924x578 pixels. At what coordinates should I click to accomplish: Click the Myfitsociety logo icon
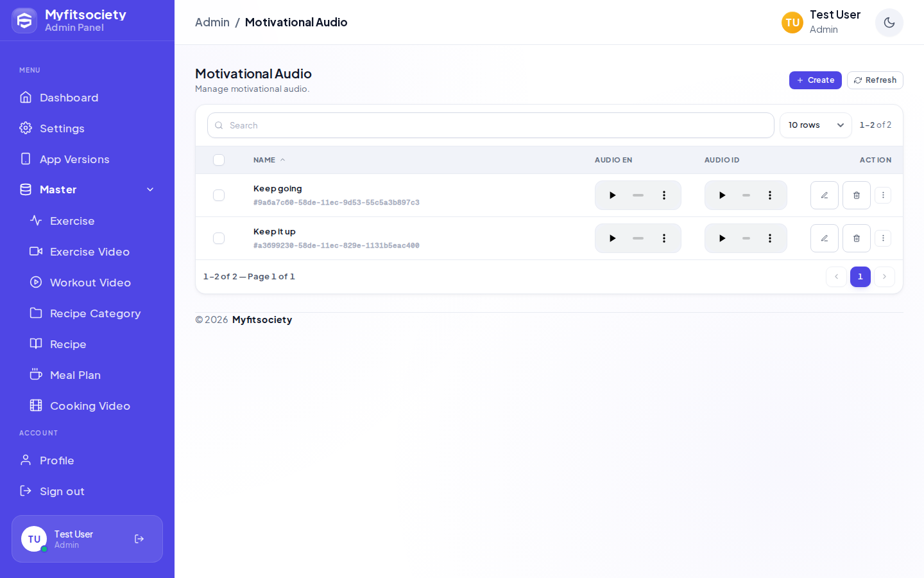(24, 21)
